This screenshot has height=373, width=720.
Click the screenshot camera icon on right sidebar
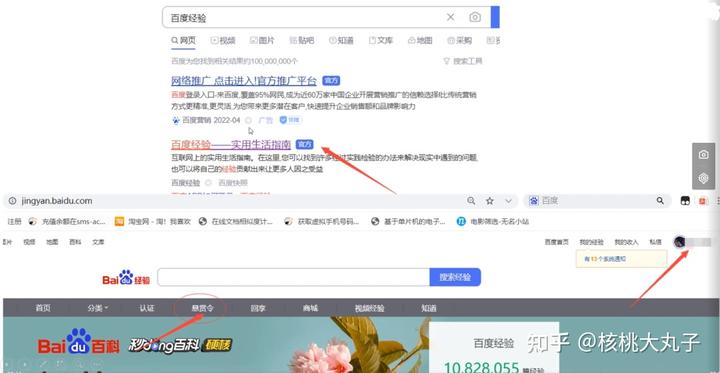coord(703,155)
